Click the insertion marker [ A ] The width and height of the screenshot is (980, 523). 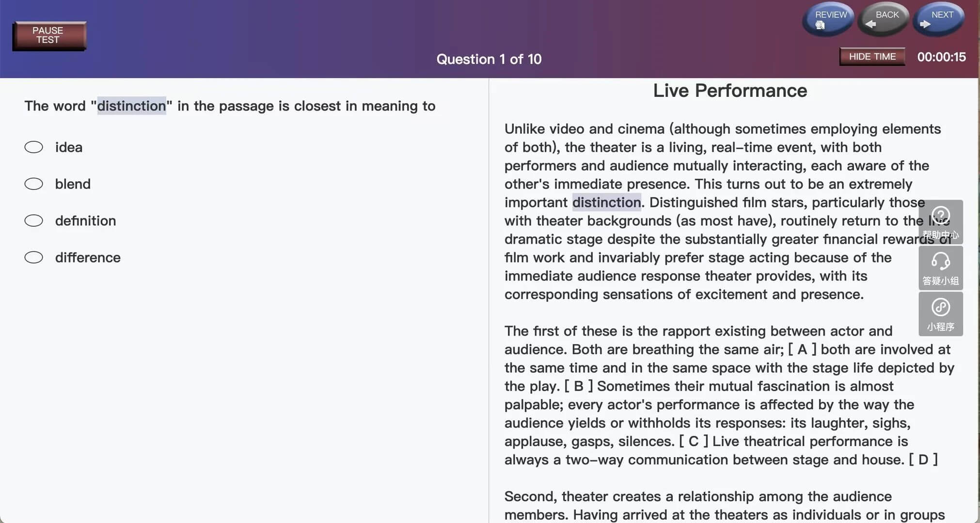802,350
